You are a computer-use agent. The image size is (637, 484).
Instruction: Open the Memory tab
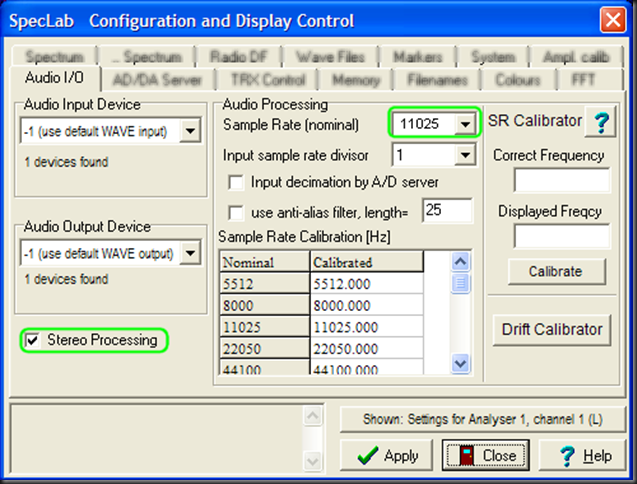click(x=356, y=80)
